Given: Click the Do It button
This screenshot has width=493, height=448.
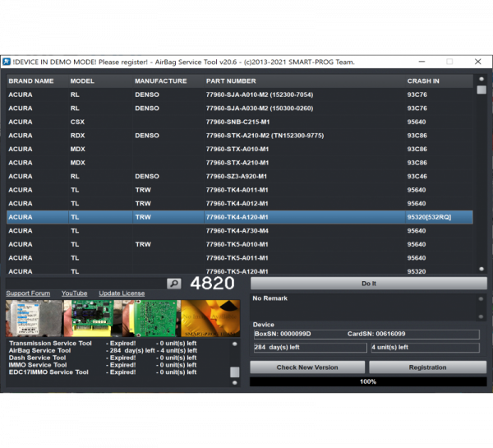Looking at the screenshot, I should (x=368, y=284).
